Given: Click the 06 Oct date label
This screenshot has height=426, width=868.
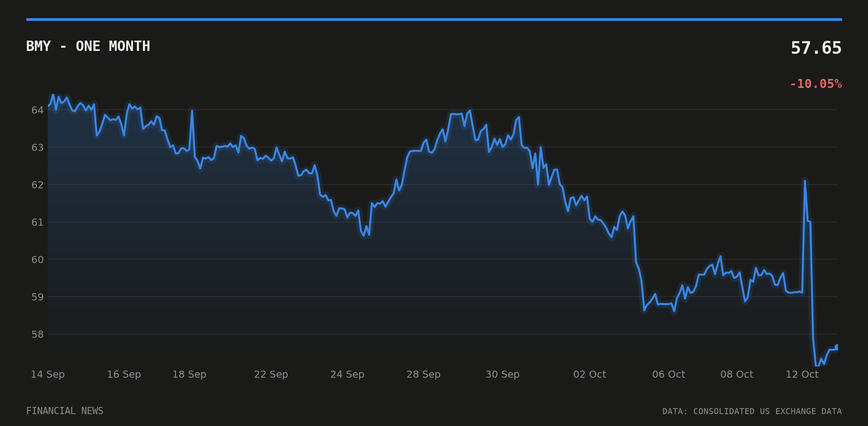Looking at the screenshot, I should coord(668,374).
